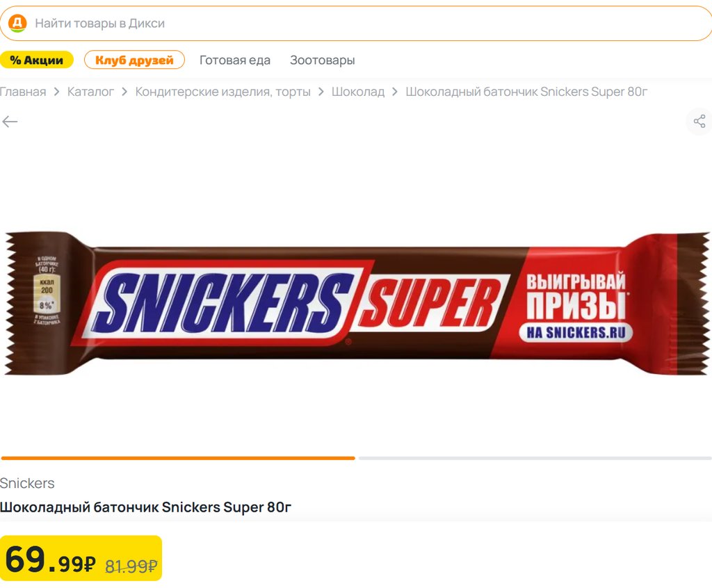Image resolution: width=712 pixels, height=588 pixels.
Task: Open the Snickers Super product image
Action: pos(356,303)
